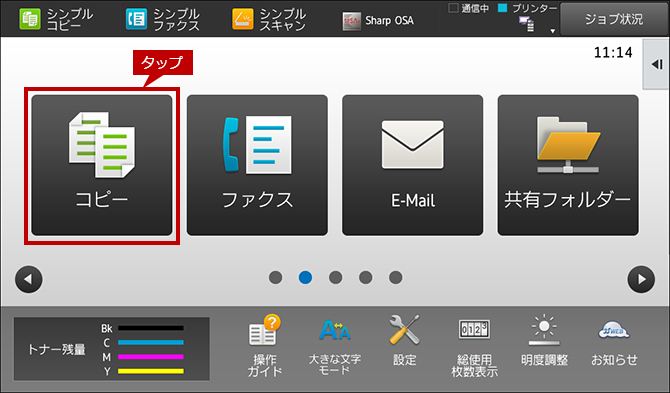Open 明度調整 brightness adjustment
This screenshot has width=670, height=393.
point(544,341)
